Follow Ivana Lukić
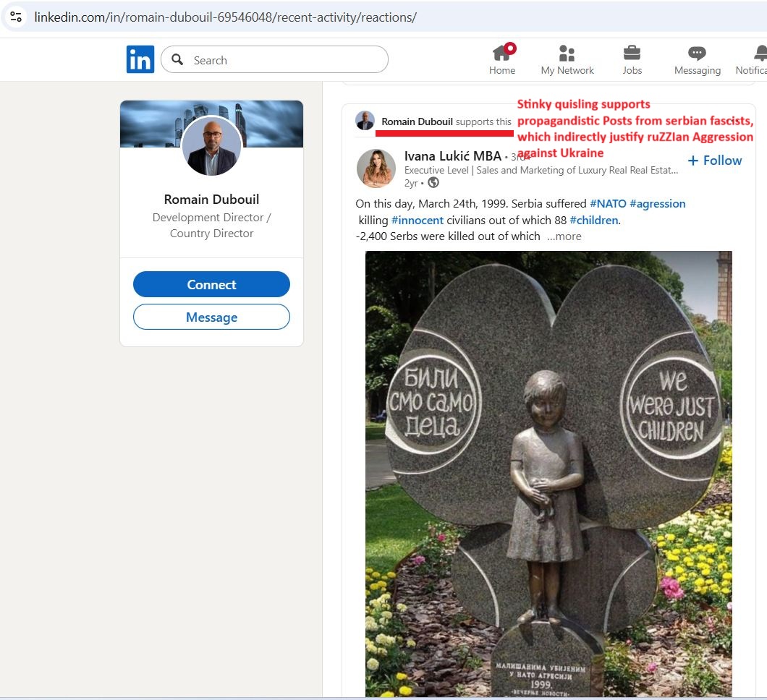Screen dimensions: 767x700 (x=715, y=161)
